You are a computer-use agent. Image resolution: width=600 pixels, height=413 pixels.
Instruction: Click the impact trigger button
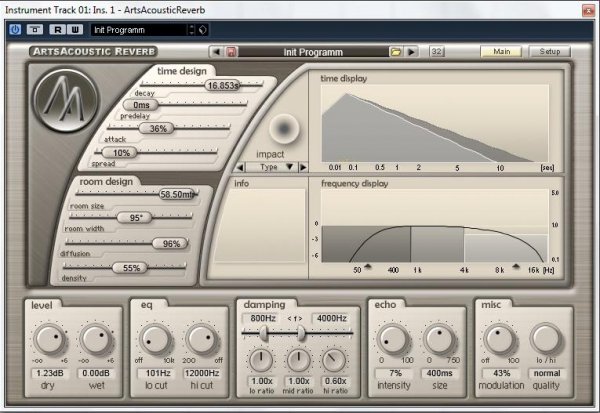[x=284, y=129]
